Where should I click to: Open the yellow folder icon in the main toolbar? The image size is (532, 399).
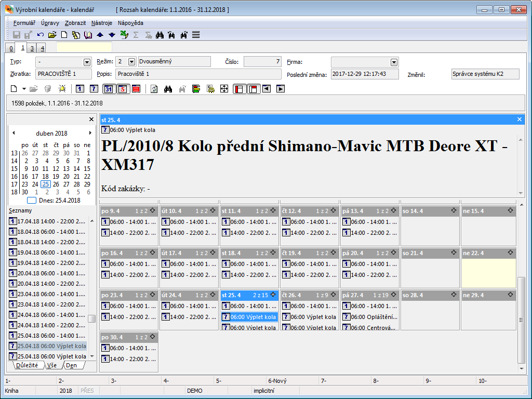(52, 35)
